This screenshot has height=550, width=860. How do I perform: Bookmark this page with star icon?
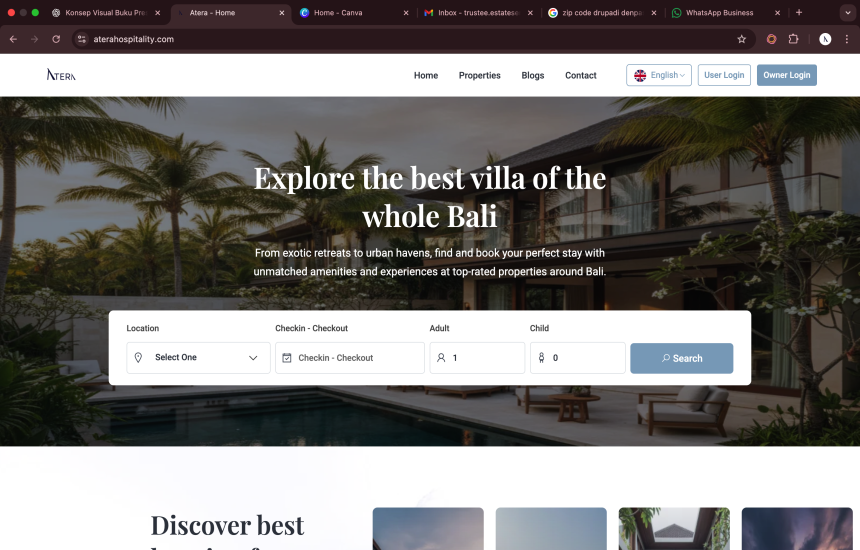tap(742, 39)
